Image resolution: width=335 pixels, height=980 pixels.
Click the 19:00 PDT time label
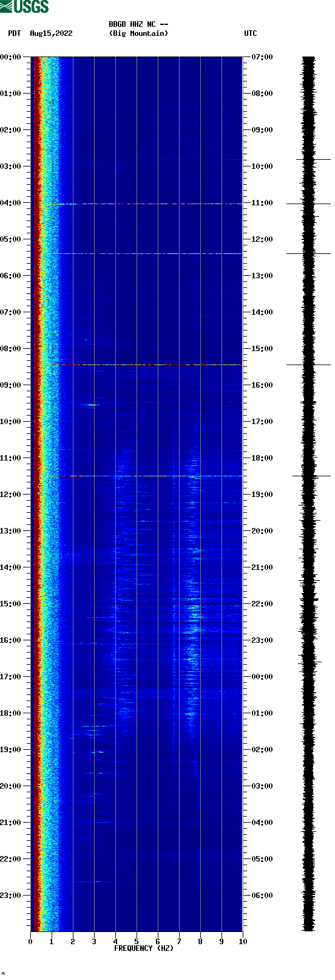[x=10, y=750]
